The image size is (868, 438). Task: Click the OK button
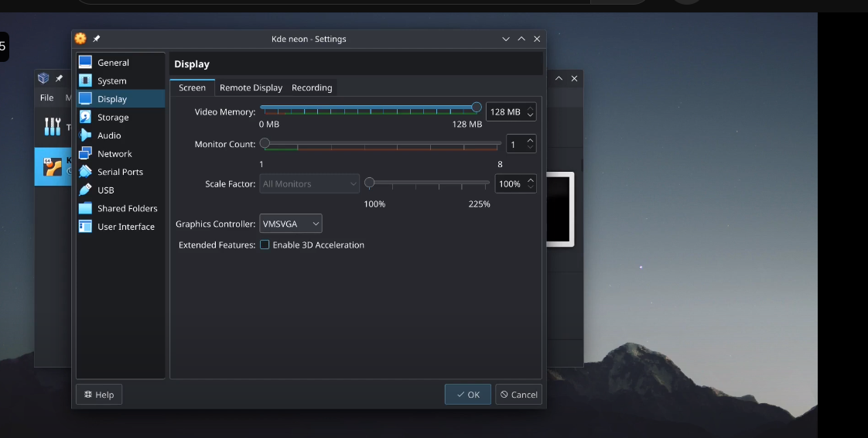pos(468,395)
